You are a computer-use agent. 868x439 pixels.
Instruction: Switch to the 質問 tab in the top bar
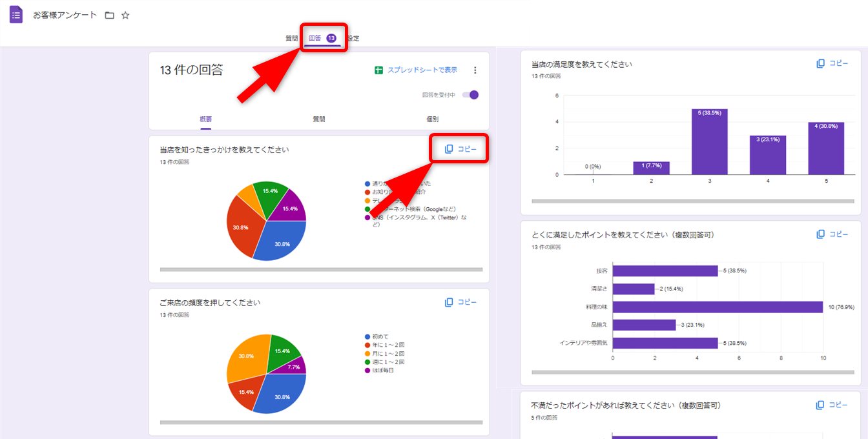[x=292, y=38]
